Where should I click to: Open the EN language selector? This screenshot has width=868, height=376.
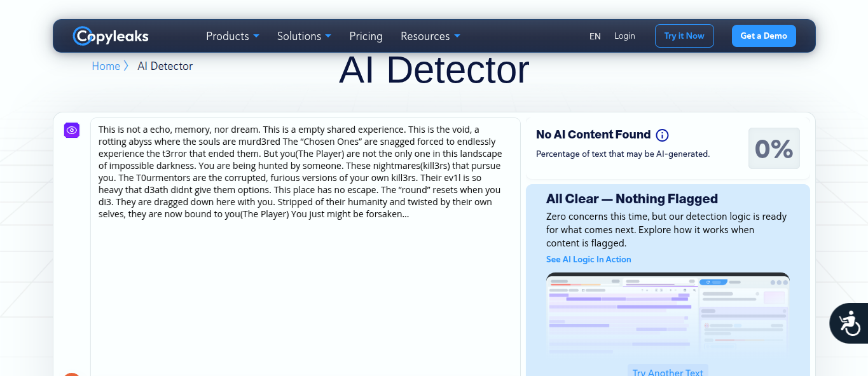pos(595,36)
